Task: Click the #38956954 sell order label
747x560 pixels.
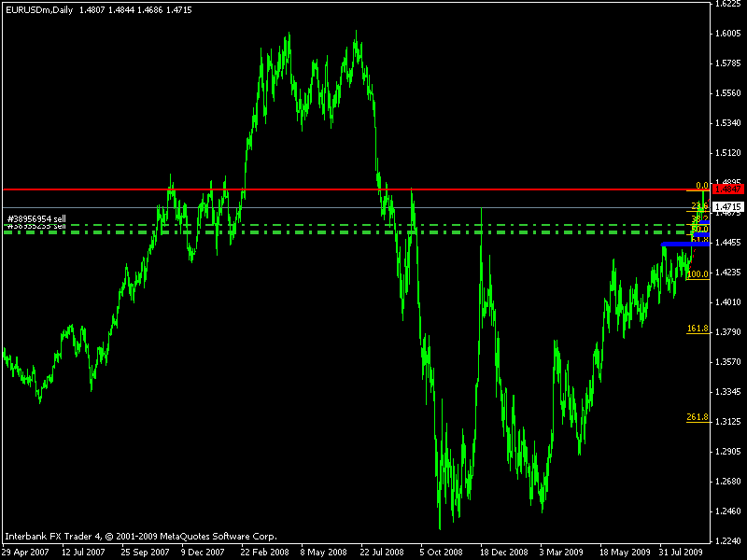Action: pyautogui.click(x=36, y=217)
